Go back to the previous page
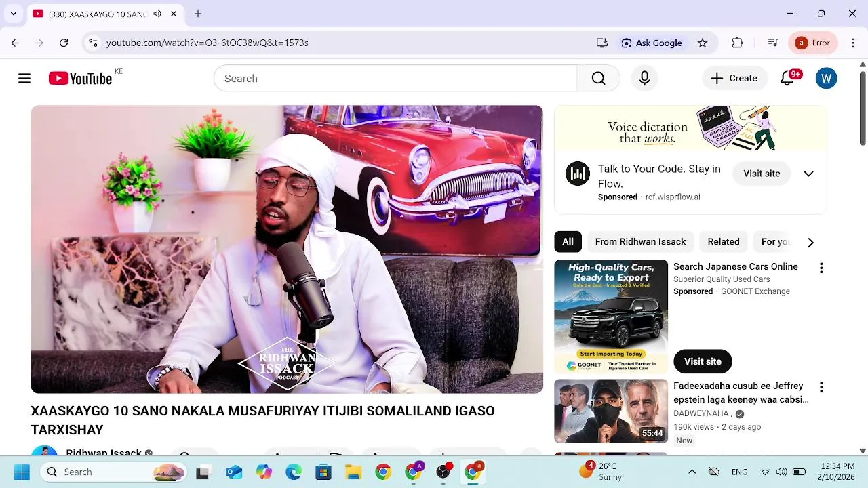Image resolution: width=868 pixels, height=488 pixels. (x=15, y=43)
